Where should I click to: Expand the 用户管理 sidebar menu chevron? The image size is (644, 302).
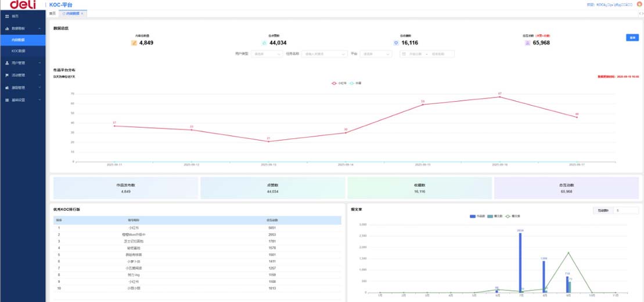pos(39,63)
